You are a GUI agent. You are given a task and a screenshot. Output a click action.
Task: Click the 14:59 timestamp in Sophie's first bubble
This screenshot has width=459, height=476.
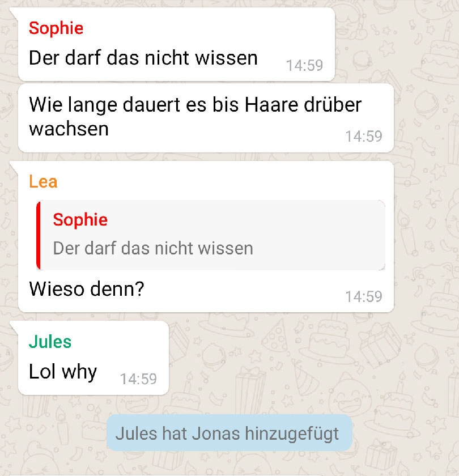click(304, 65)
